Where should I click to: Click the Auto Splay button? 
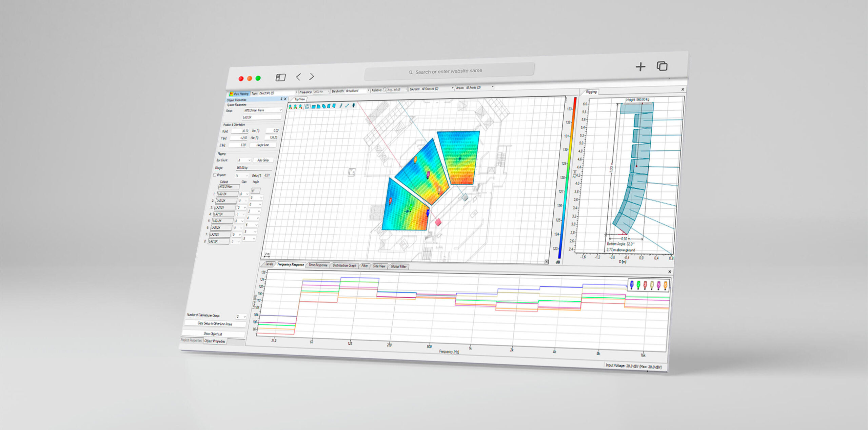(263, 160)
